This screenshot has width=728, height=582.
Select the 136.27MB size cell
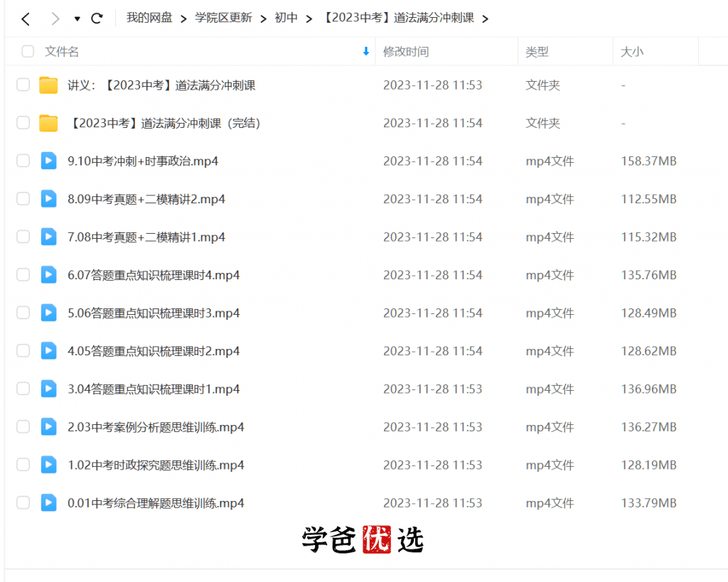click(x=648, y=427)
